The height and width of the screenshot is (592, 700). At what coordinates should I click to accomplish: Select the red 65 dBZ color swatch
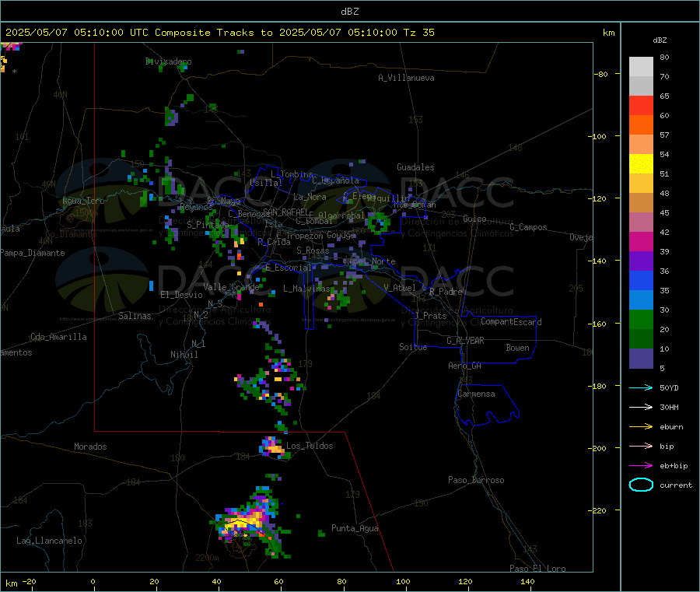[641, 105]
